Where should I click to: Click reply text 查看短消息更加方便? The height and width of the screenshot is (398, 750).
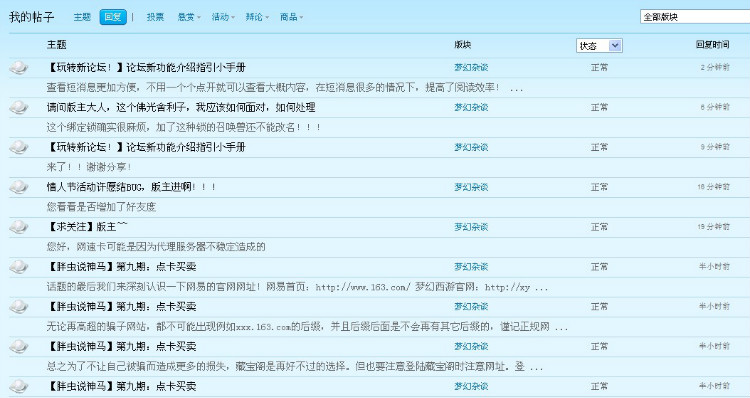pos(285,88)
